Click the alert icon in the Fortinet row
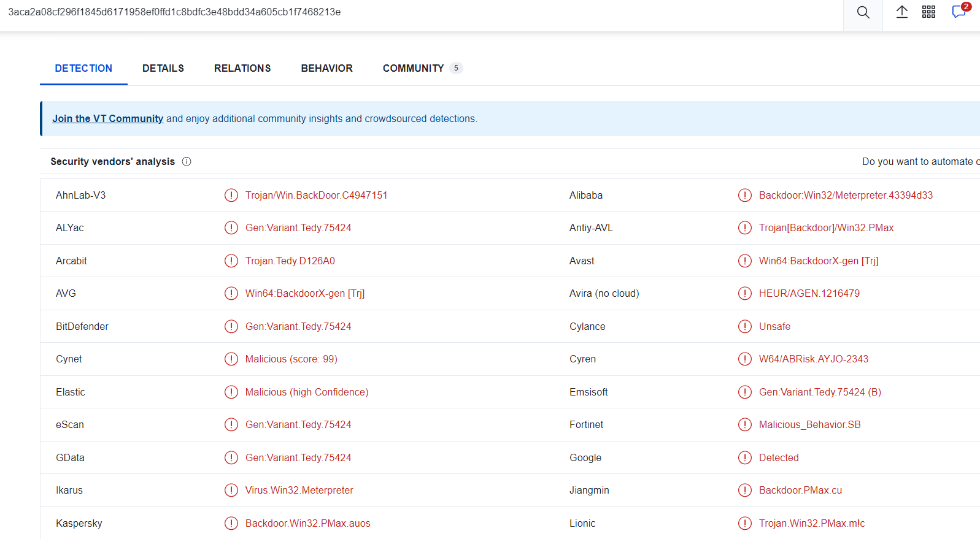 click(x=745, y=424)
